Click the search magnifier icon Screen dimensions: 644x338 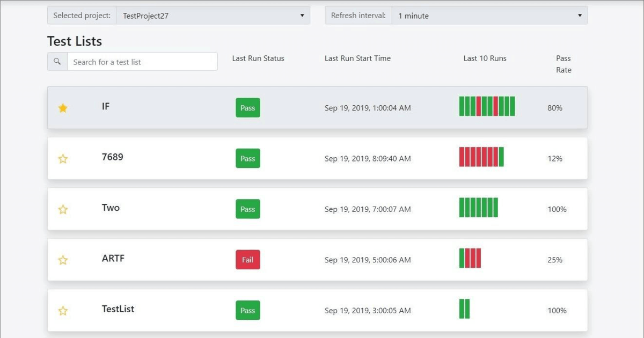point(57,62)
